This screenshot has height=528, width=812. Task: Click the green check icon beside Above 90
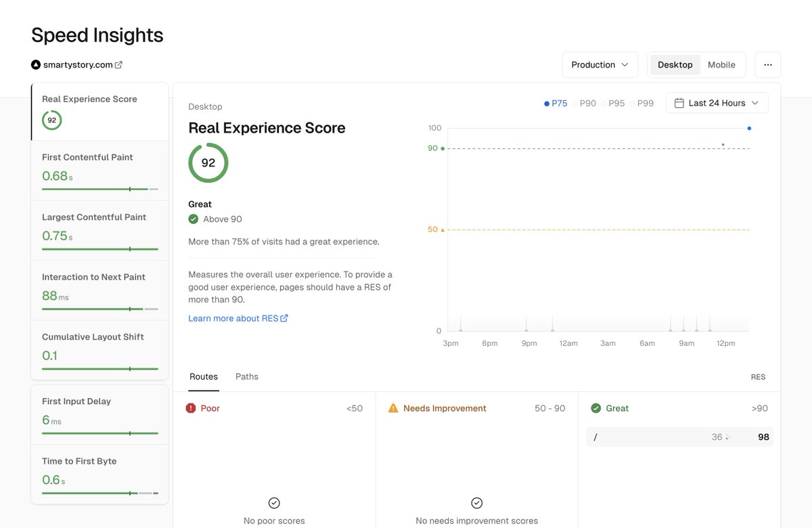click(x=194, y=219)
